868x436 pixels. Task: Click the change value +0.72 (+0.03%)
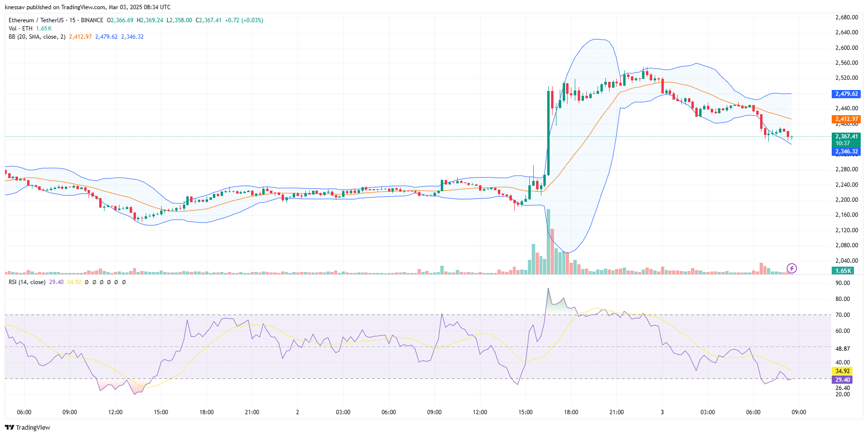click(244, 20)
